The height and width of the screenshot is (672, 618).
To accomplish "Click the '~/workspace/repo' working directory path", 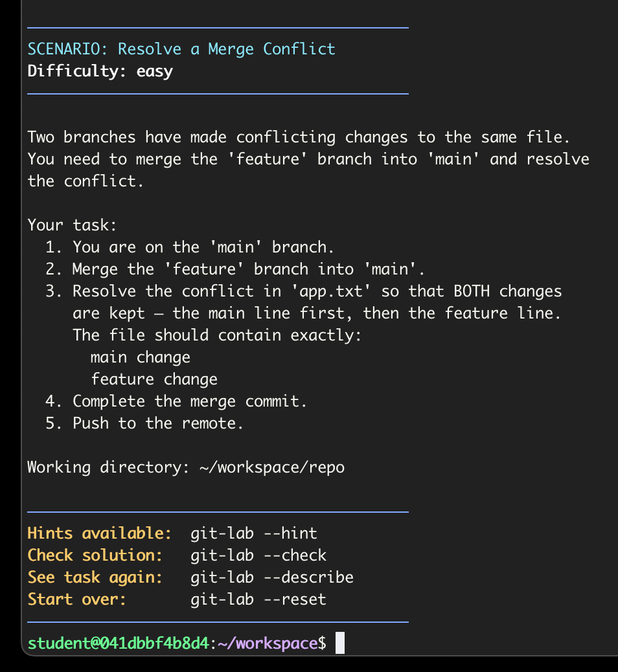I will point(271,467).
